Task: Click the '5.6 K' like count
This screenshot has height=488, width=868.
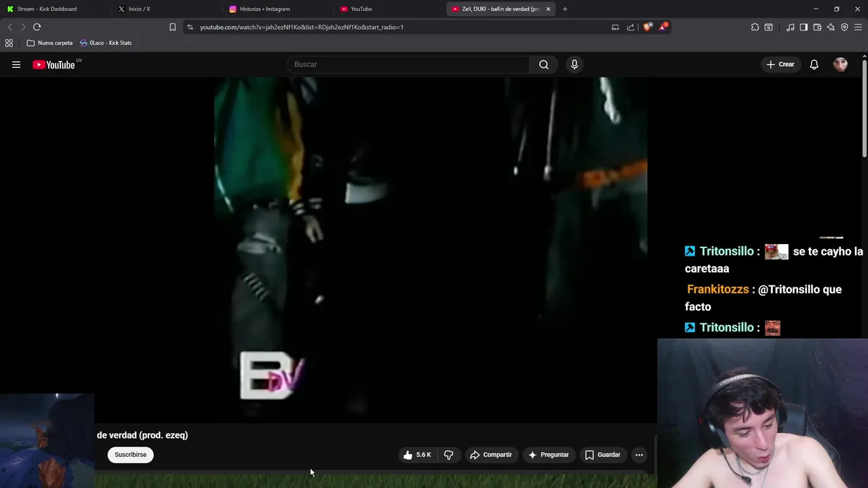Action: [x=424, y=455]
